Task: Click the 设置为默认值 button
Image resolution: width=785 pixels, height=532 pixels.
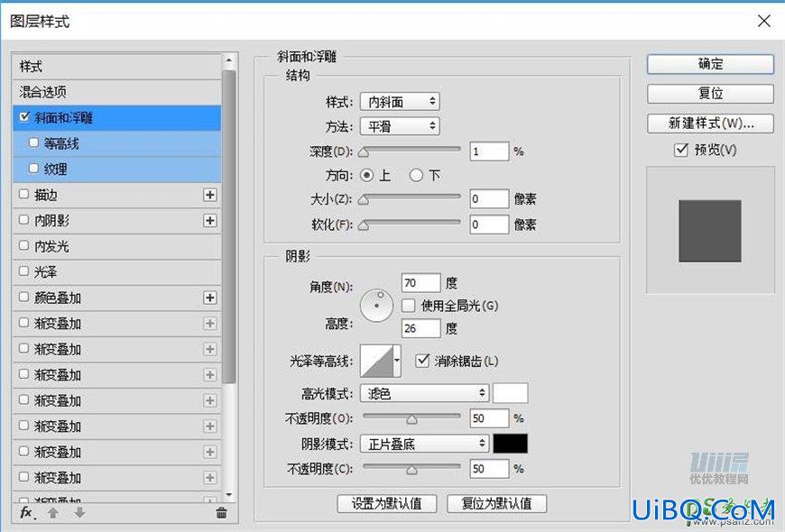Action: point(387,503)
